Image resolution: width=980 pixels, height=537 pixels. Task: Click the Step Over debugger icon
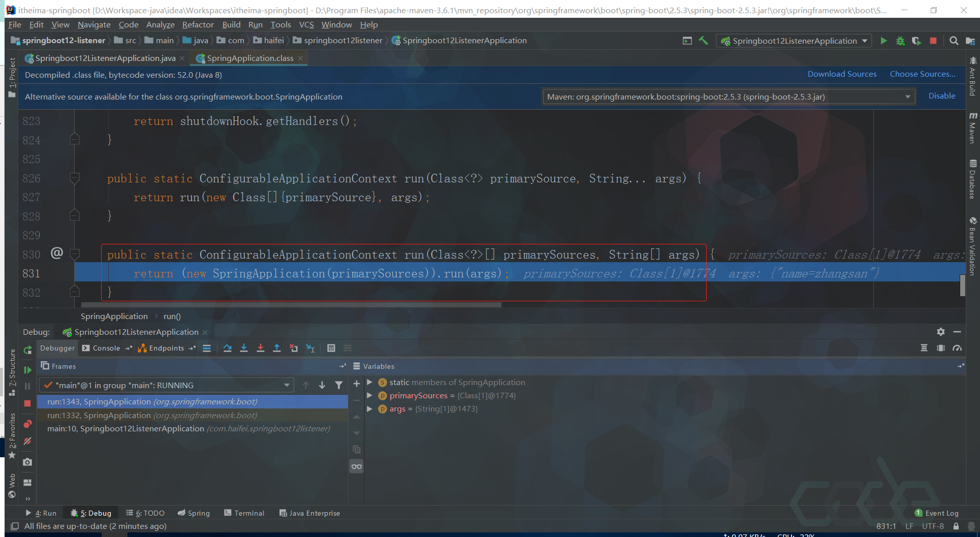228,348
